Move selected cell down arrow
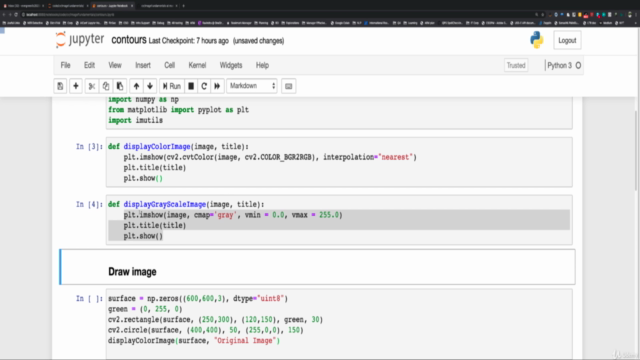The width and height of the screenshot is (640, 360). pos(150,86)
